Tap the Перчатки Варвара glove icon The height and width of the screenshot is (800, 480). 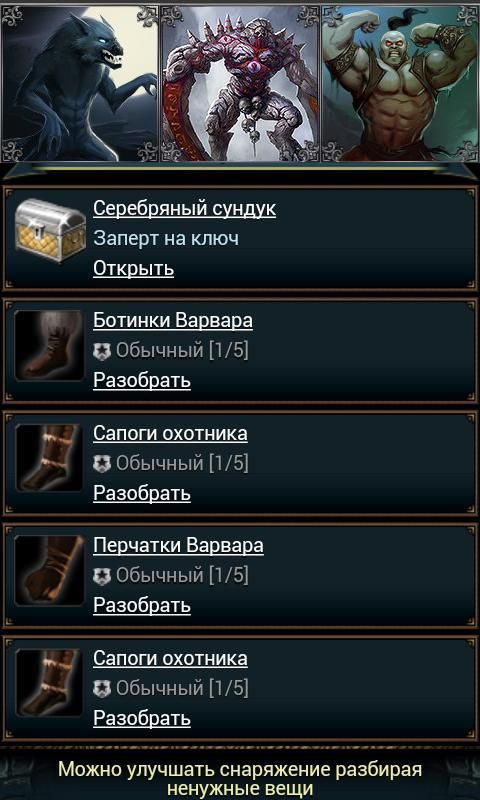(49, 570)
